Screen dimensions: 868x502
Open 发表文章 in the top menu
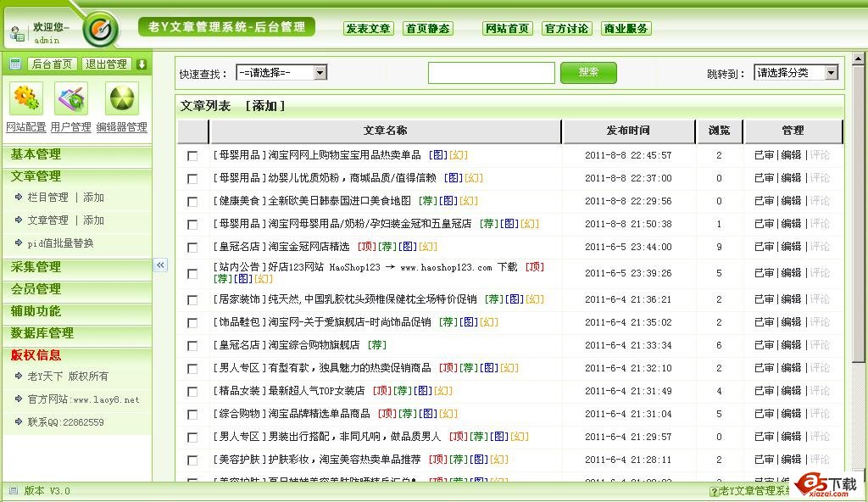tap(369, 29)
